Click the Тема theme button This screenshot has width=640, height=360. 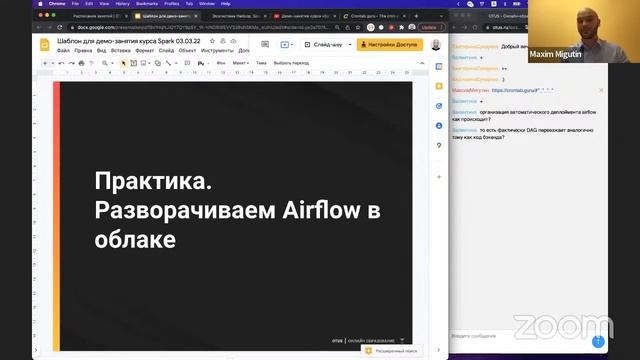(261, 63)
